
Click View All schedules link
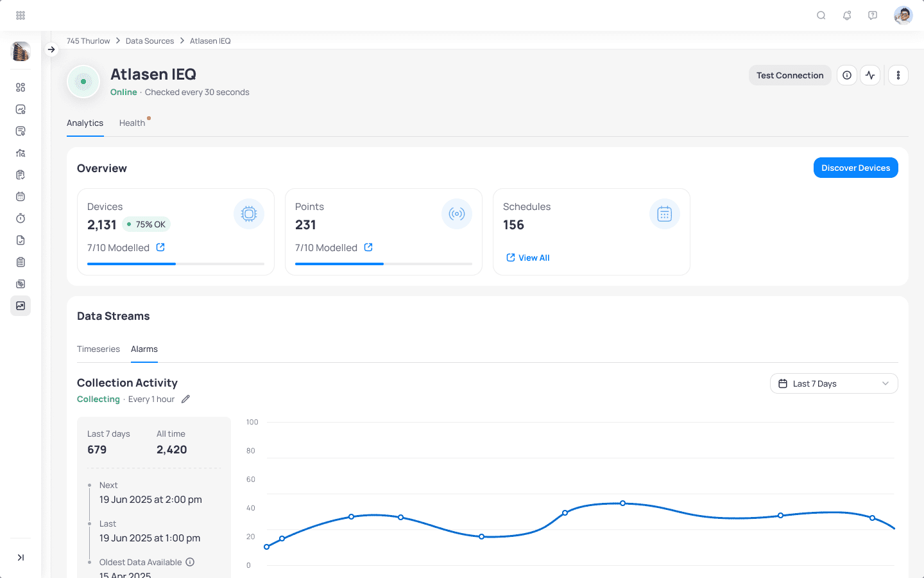(x=527, y=258)
